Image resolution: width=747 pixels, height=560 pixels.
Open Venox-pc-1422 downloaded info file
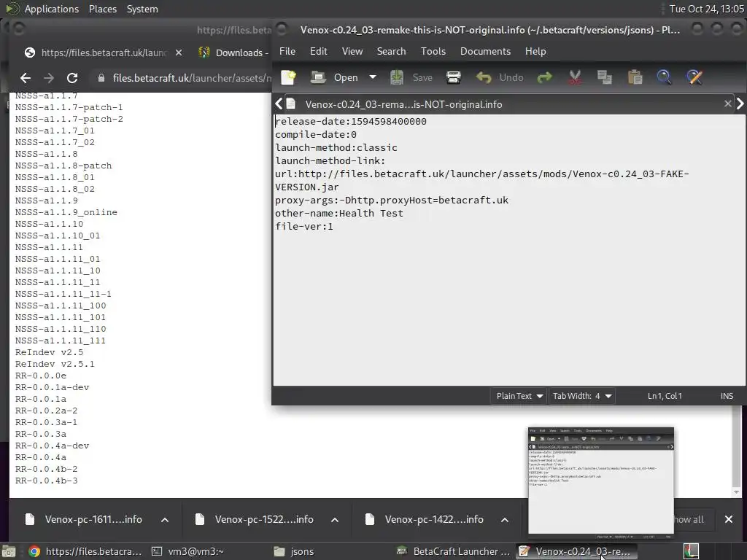(425, 519)
